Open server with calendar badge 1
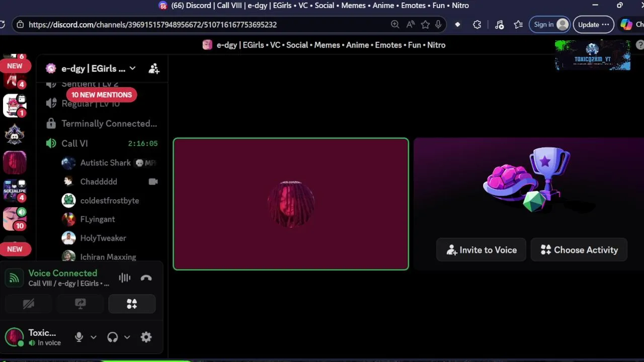The height and width of the screenshot is (362, 644). [15, 106]
